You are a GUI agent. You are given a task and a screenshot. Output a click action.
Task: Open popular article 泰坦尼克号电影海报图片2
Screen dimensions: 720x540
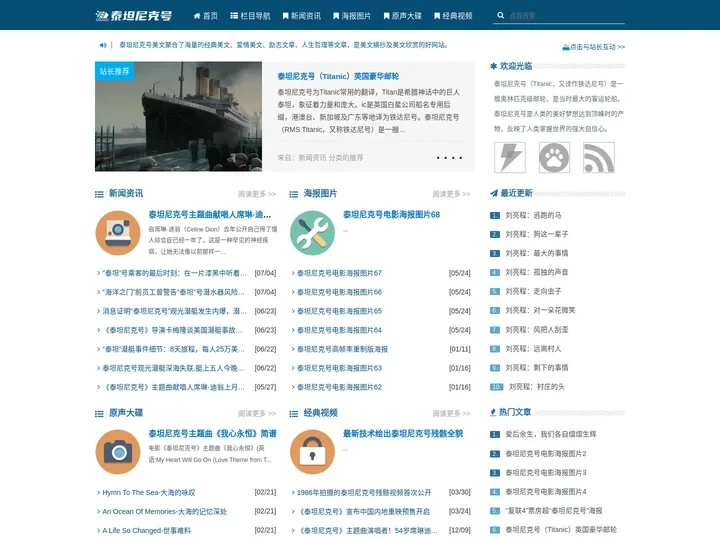coord(546,454)
